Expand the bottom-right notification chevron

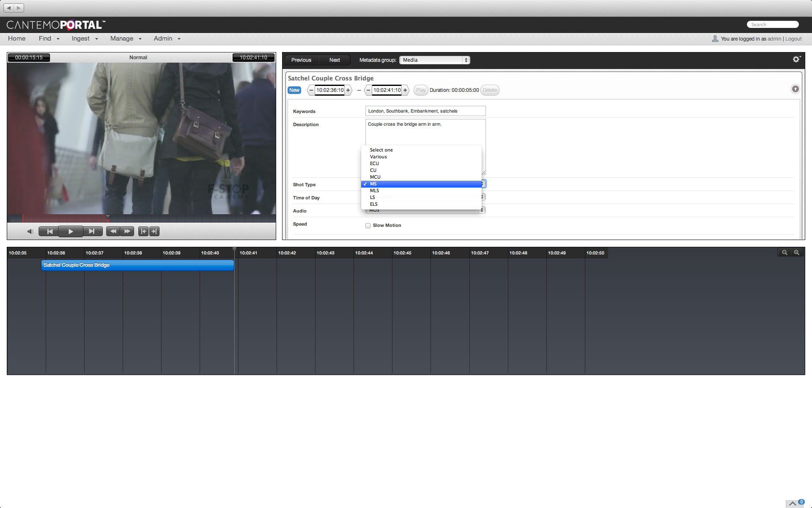pos(793,504)
